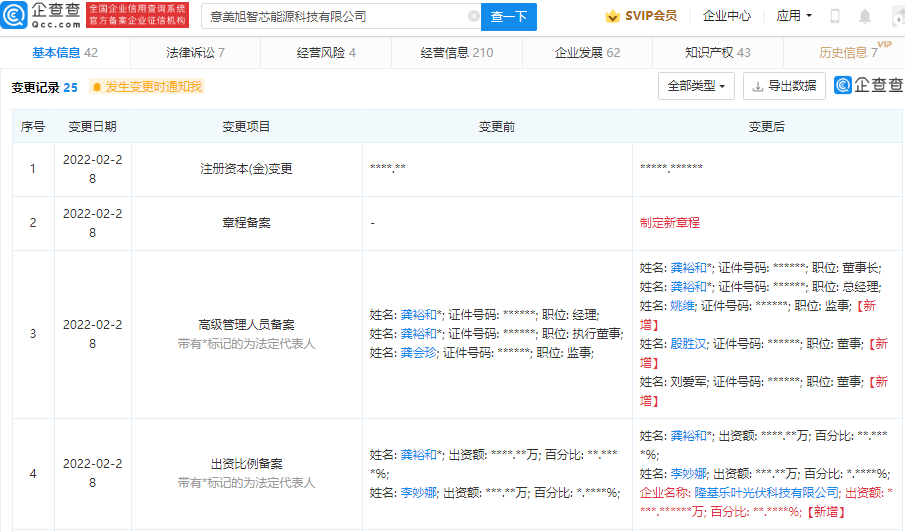Switch to 法律诉讼 tab
Viewport: 905px width, 532px height.
[196, 53]
